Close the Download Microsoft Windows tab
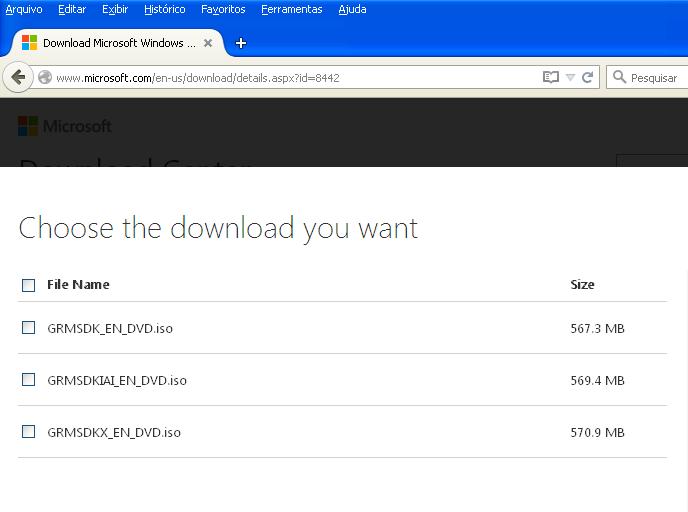Viewport: 688px width, 512px height. 208,43
